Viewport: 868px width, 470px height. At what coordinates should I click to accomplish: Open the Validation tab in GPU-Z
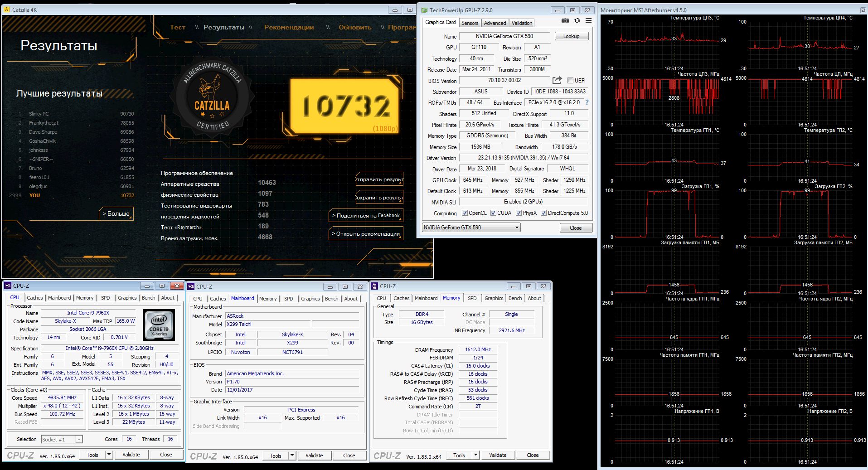click(522, 23)
